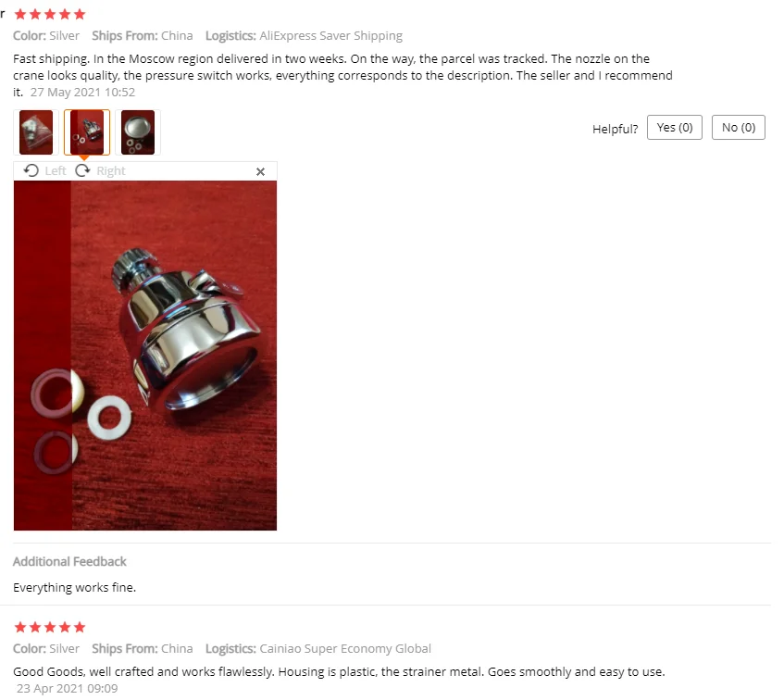Open the third thumbnail showing strainer and washers

(x=138, y=132)
